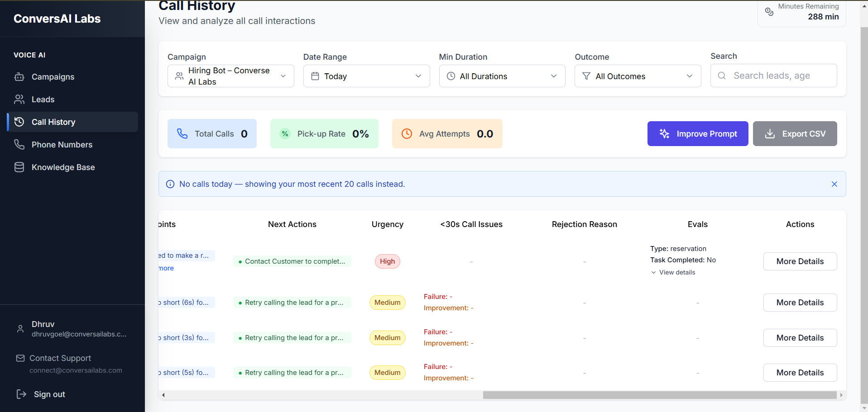Viewport: 868px width, 412px height.
Task: Open the Campaign dropdown
Action: (x=231, y=76)
